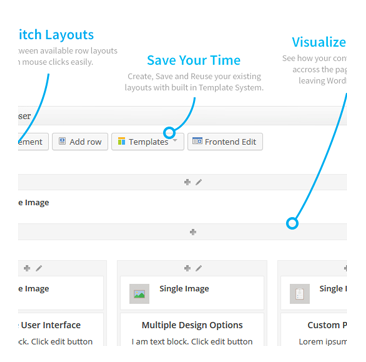366x362 pixels.
Task: Click the circle marker at Visualize line end
Action: (x=292, y=223)
